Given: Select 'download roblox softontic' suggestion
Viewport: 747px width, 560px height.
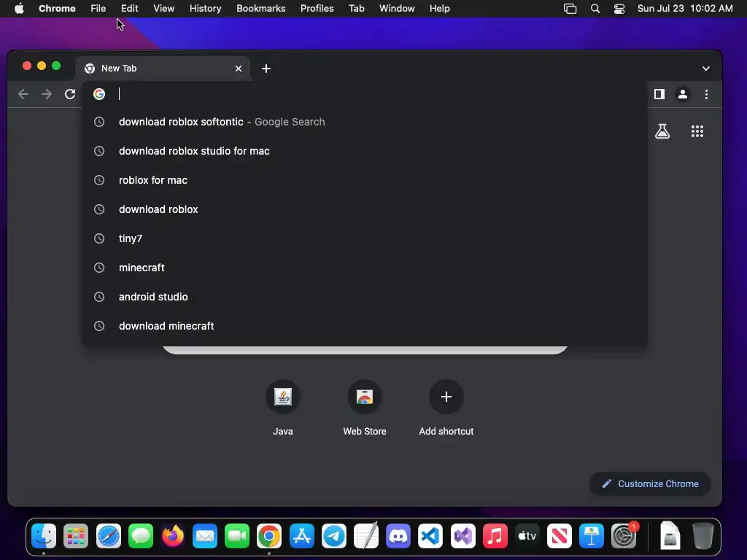Looking at the screenshot, I should [365, 122].
